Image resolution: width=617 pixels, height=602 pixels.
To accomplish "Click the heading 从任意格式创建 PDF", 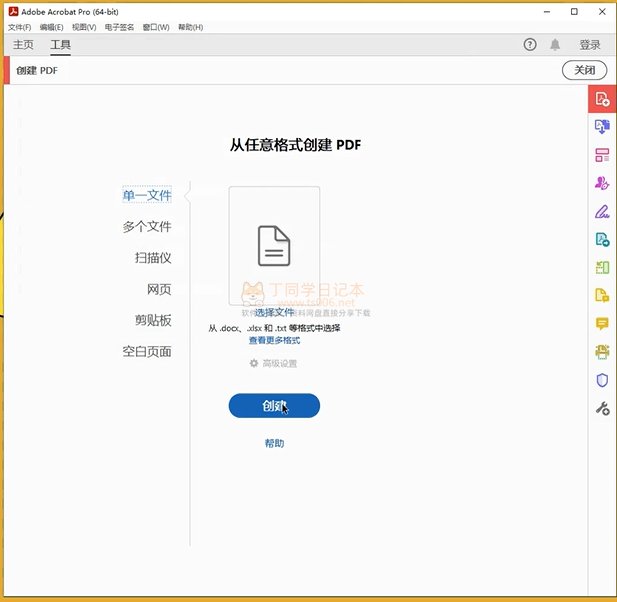I will 295,145.
